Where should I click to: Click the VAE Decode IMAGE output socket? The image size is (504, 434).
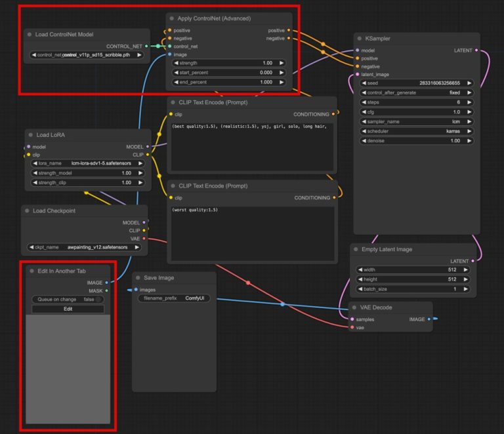tap(429, 319)
